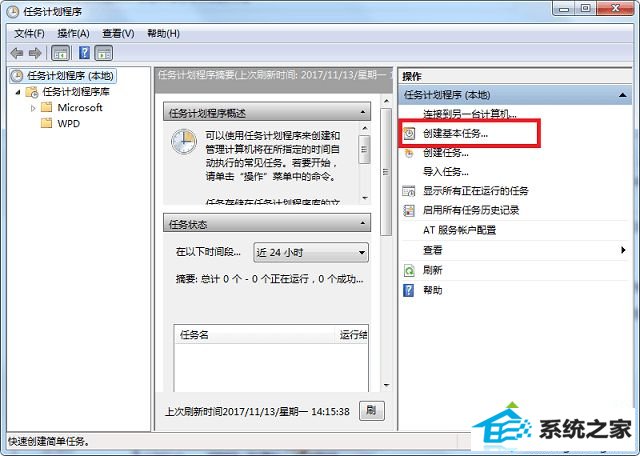Click the 创建基本任务 clock icon
Screen dimensions: 640x456
coord(409,133)
